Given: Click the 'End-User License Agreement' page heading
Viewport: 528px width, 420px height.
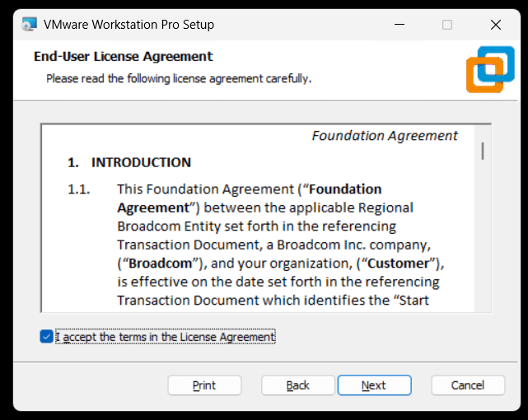Looking at the screenshot, I should 124,56.
